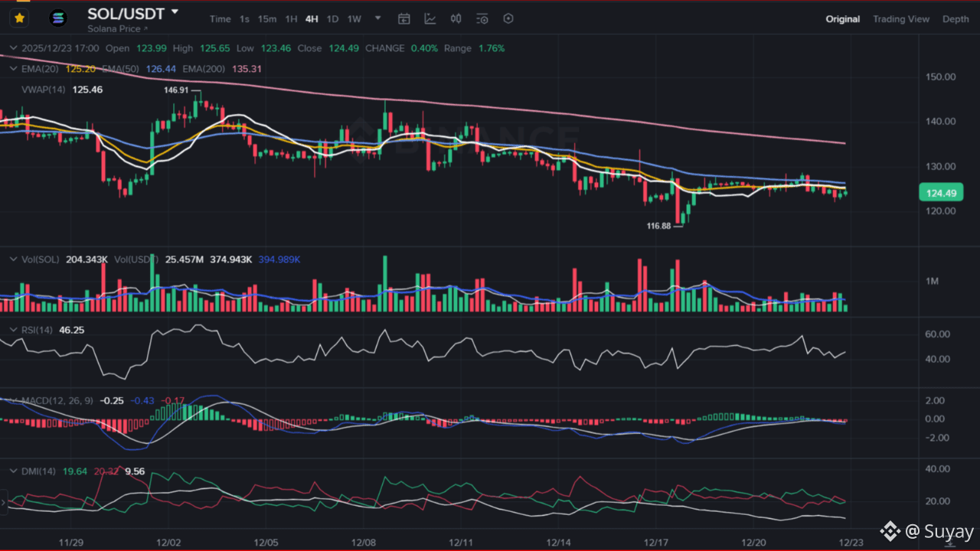Viewport: 980px width, 551px height.
Task: Collapse the OHLC data row chevron
Action: point(14,47)
